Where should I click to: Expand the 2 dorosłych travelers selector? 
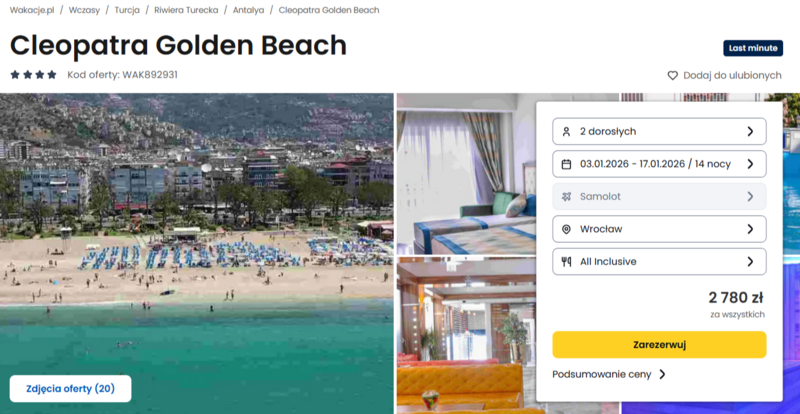click(659, 131)
